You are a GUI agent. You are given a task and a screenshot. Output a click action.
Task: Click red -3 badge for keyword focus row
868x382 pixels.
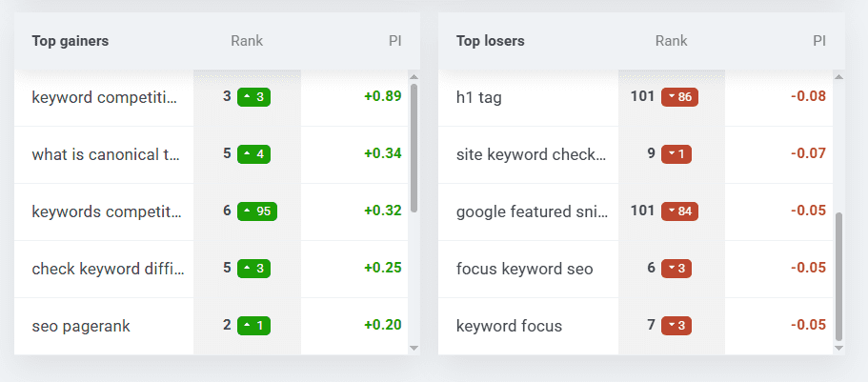pyautogui.click(x=676, y=325)
